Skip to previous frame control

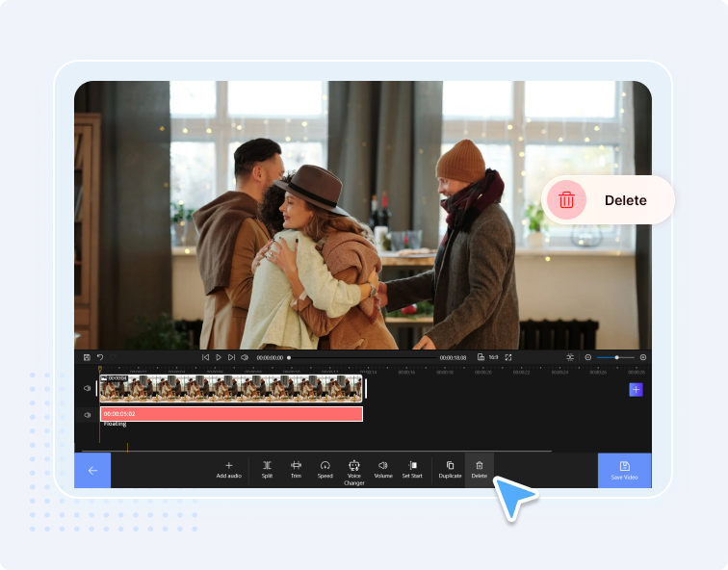tap(205, 357)
